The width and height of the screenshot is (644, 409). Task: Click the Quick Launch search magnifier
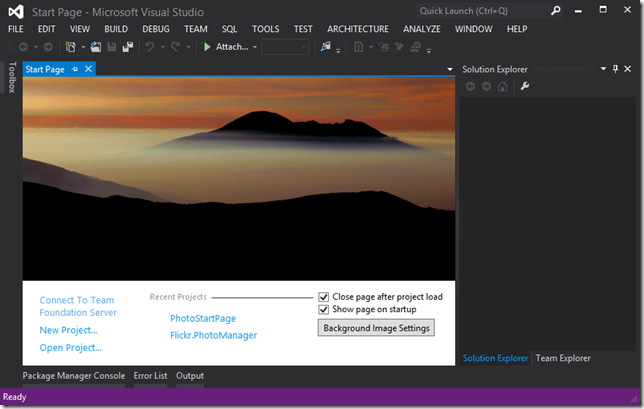click(555, 11)
